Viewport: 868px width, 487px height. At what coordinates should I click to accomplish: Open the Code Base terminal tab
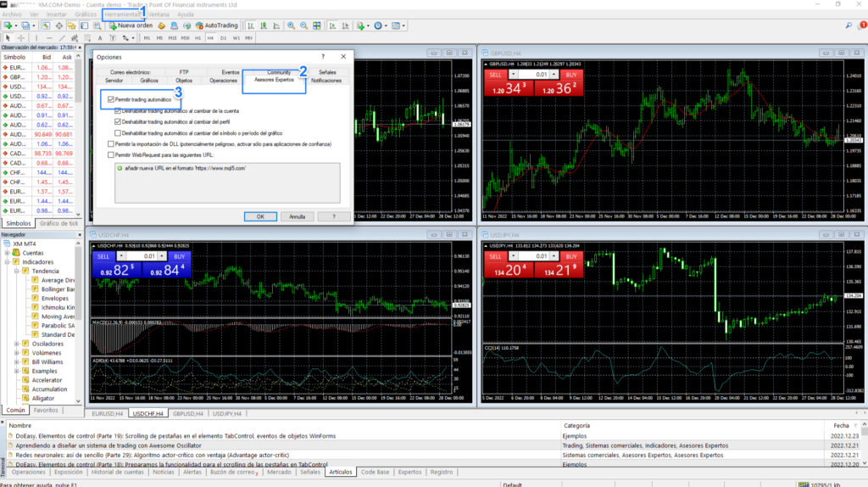375,472
